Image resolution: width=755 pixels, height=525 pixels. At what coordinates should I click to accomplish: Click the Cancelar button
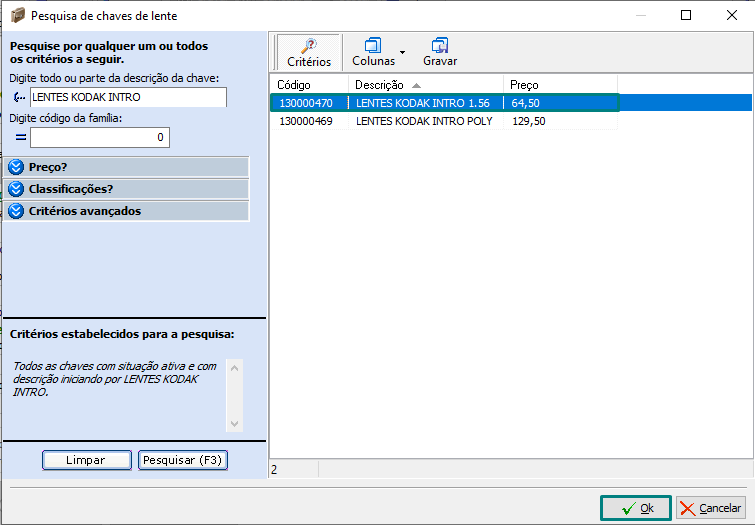pyautogui.click(x=711, y=508)
